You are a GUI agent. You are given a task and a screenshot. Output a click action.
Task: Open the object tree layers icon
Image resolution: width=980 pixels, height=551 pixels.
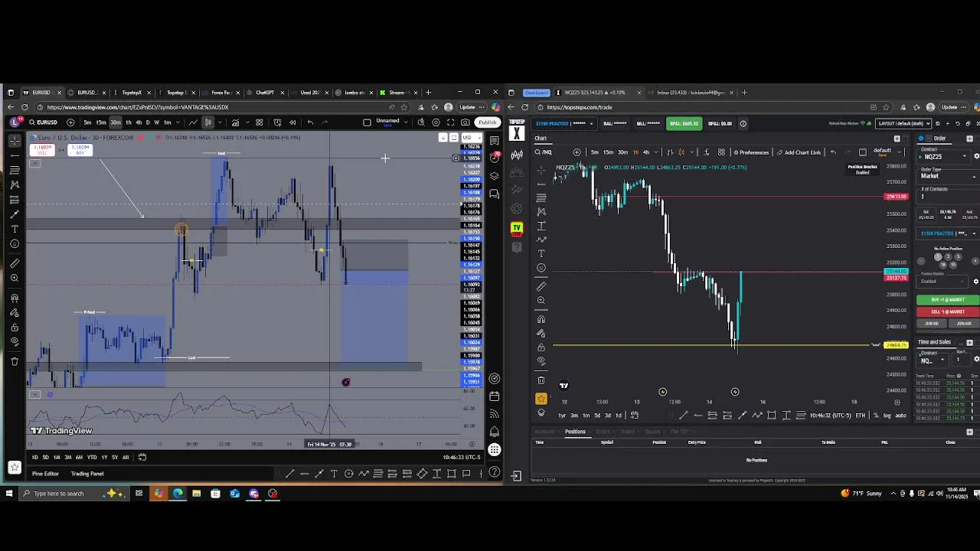[495, 175]
